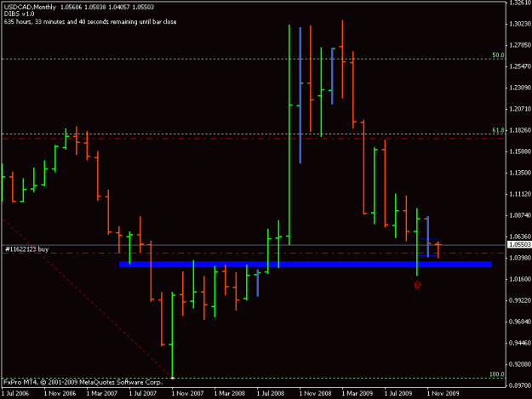Click price label 1.13500 on the scale
This screenshot has width=532, height=399.
coord(519,173)
